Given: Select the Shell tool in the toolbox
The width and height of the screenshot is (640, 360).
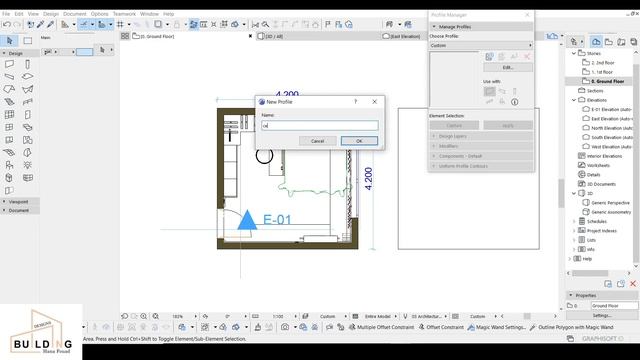Looking at the screenshot, I should click(x=27, y=89).
